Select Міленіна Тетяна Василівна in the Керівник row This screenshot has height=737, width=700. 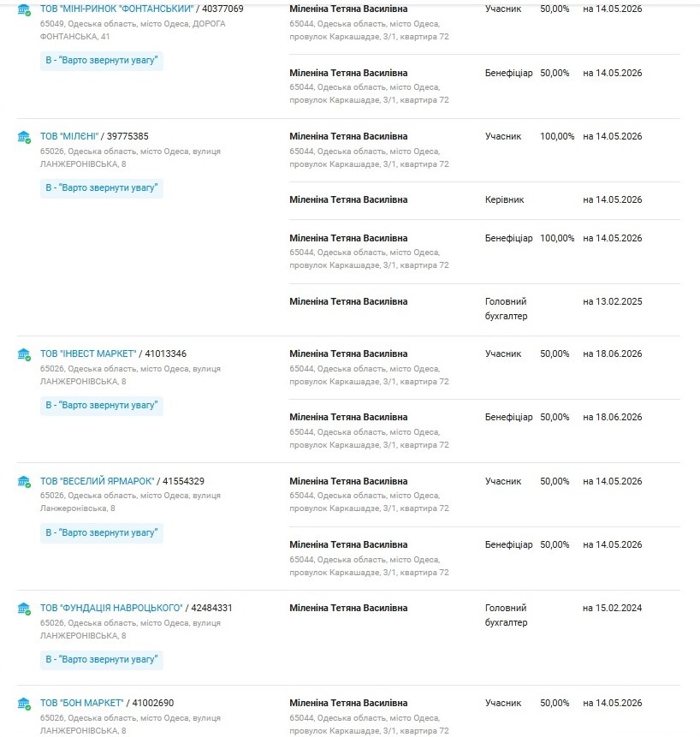pyautogui.click(x=348, y=199)
